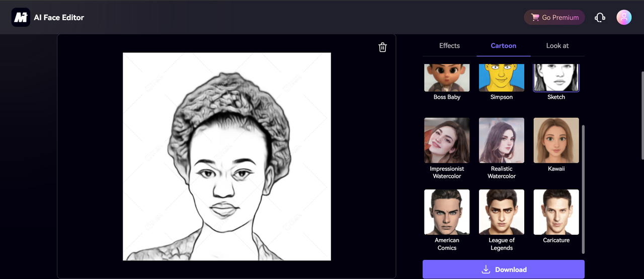This screenshot has height=279, width=644.
Task: Apply the Simpson style
Action: pyautogui.click(x=502, y=78)
